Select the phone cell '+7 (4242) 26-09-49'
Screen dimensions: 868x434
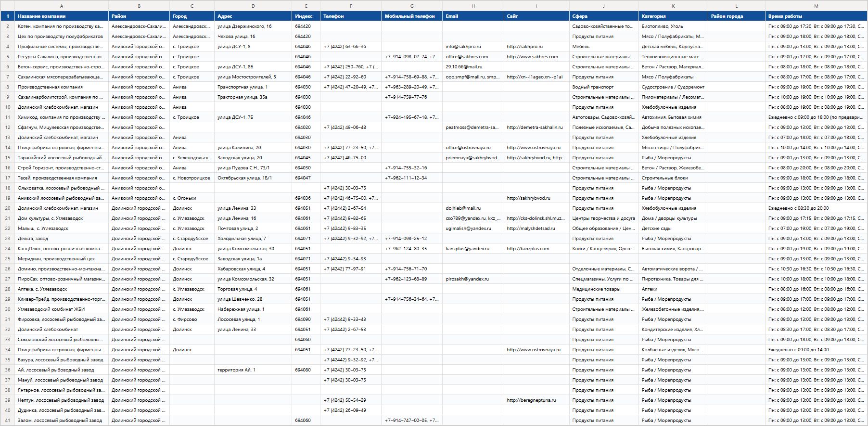pyautogui.click(x=351, y=410)
